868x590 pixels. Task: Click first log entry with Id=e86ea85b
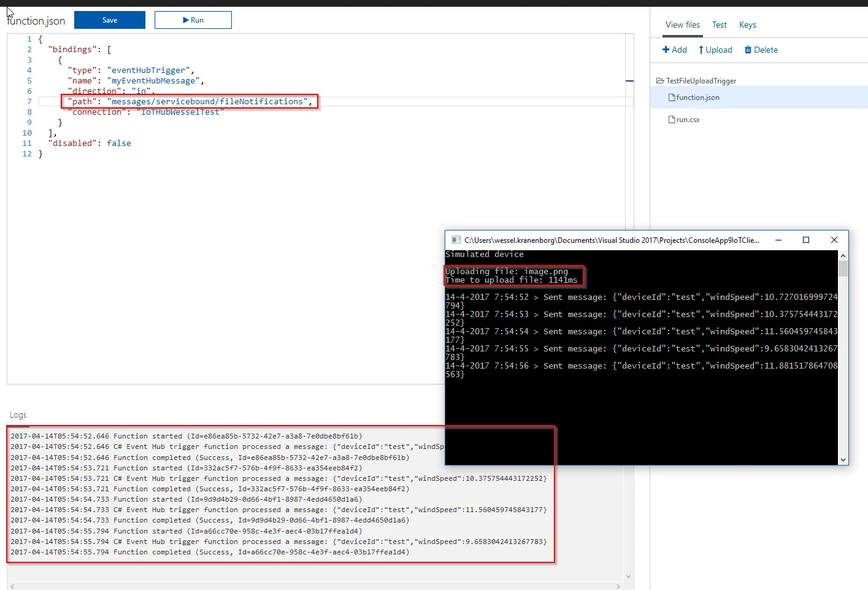pyautogui.click(x=186, y=437)
